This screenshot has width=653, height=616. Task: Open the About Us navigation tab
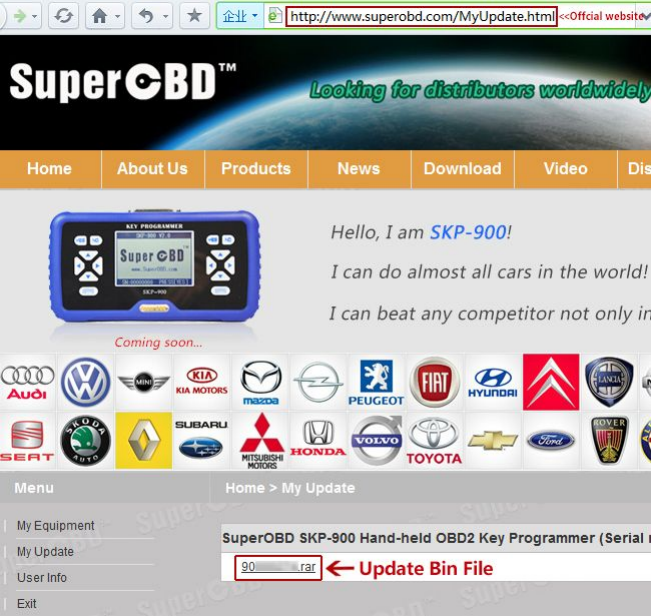(x=152, y=169)
